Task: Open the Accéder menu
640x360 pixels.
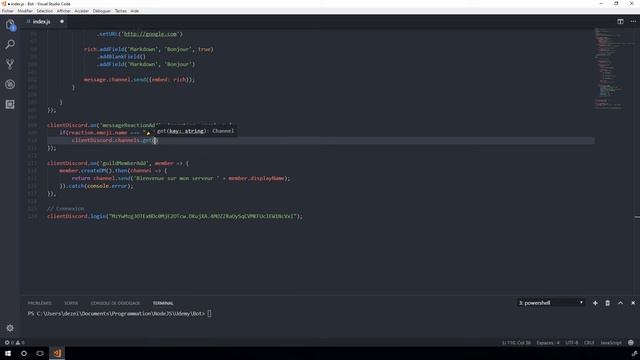Action: point(82,11)
